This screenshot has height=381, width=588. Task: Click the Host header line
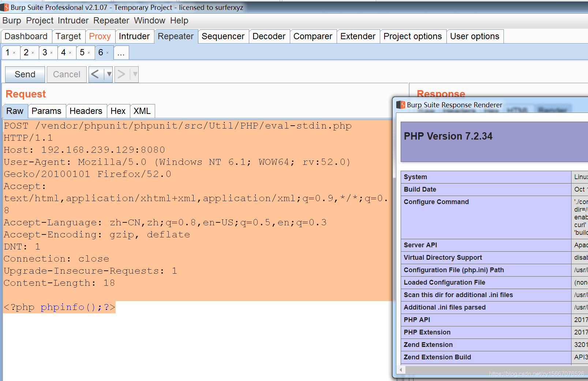pos(84,150)
